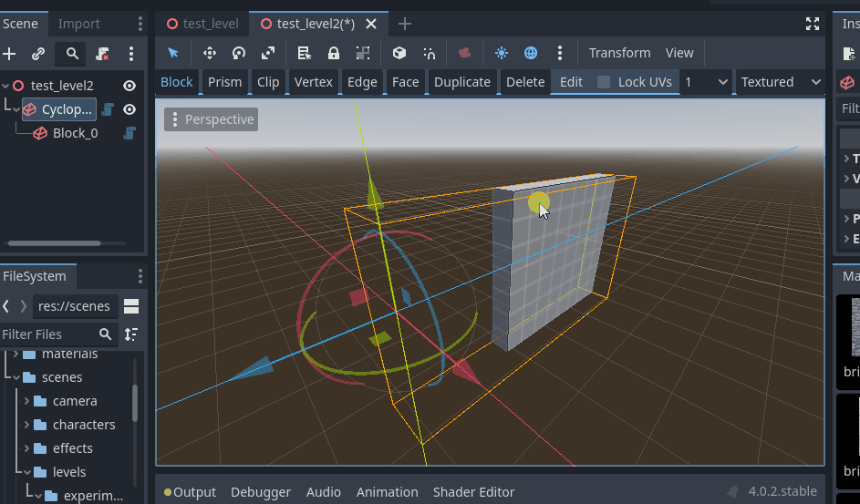Activate the Rotate Mode tool

click(x=239, y=53)
